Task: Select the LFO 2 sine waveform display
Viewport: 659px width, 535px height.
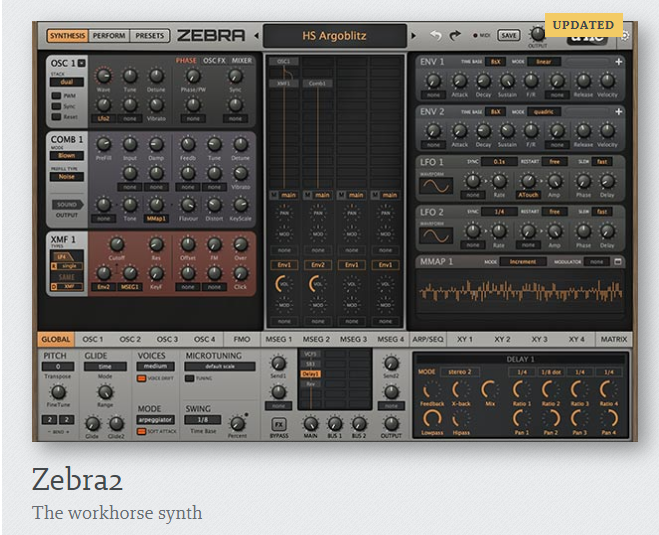Action: 436,236
